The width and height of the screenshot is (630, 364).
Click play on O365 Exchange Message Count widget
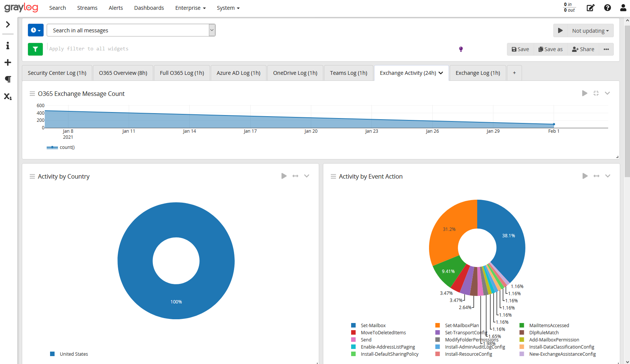584,93
